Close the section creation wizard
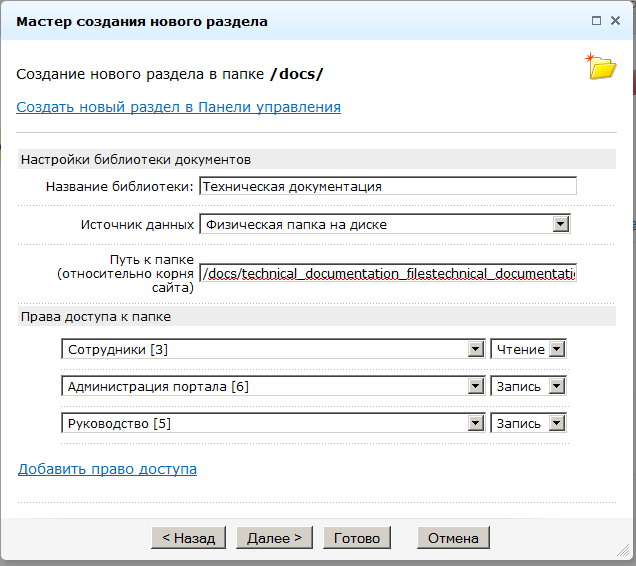This screenshot has width=636, height=566. click(615, 21)
